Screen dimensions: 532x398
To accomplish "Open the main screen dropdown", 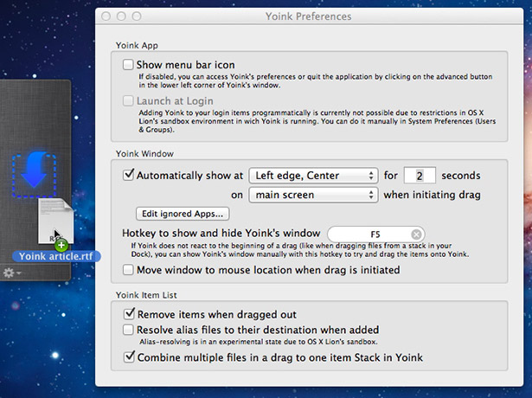I will click(x=313, y=195).
